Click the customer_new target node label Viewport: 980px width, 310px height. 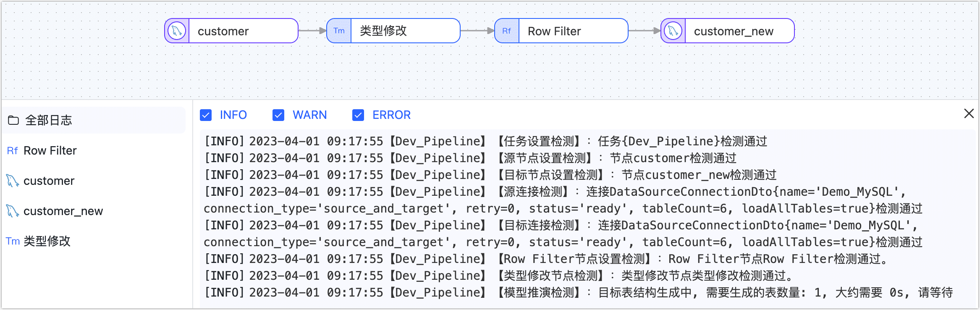(x=733, y=31)
